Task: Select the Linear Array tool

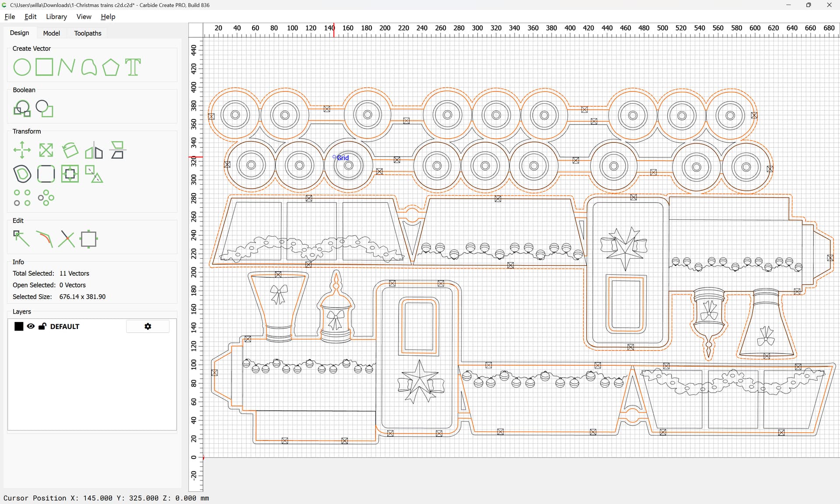Action: tap(22, 198)
